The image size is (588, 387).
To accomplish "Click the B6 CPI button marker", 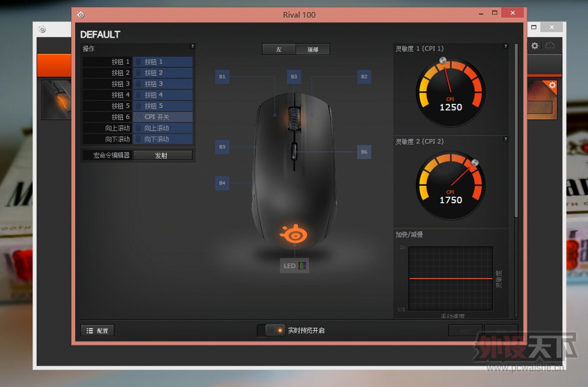I will [364, 152].
